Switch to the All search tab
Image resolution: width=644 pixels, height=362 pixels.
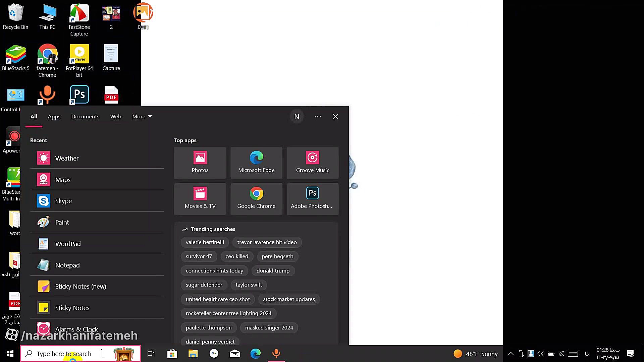34,116
